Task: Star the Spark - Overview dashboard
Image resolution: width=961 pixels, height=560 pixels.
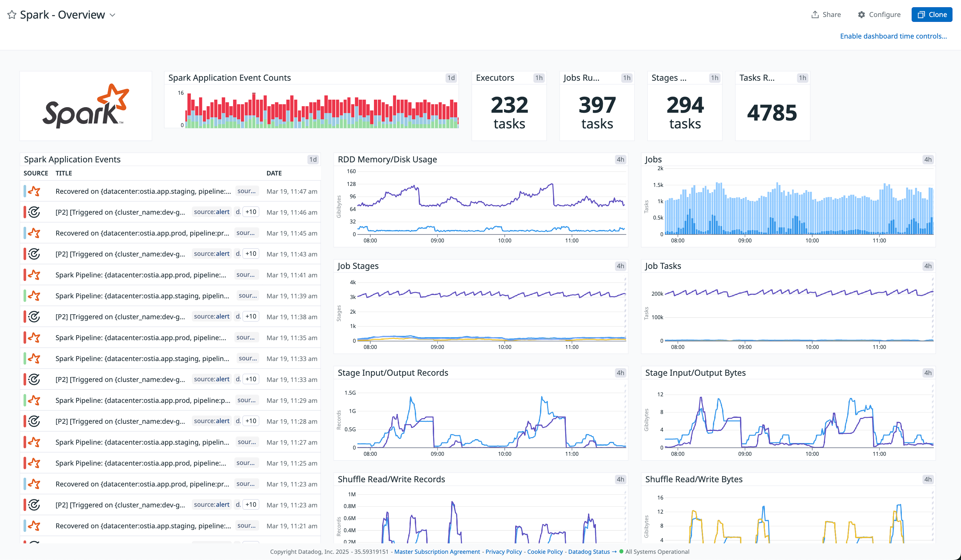Action: point(12,15)
